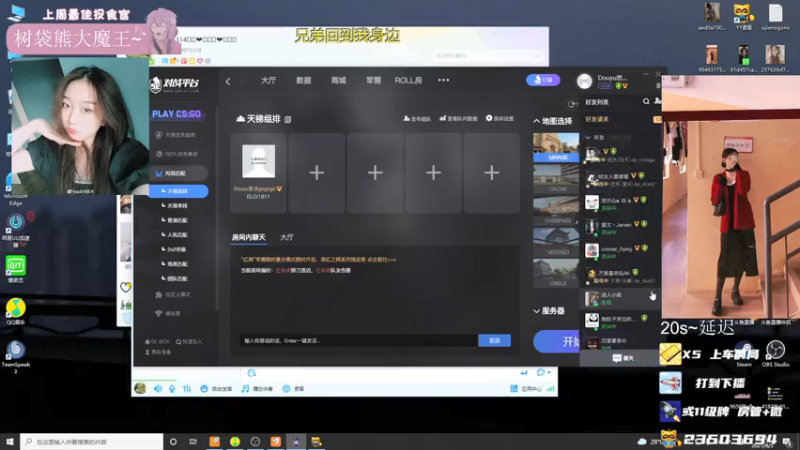Collapse the 地图选择 map selection section
The image size is (800, 450).
pos(553,121)
